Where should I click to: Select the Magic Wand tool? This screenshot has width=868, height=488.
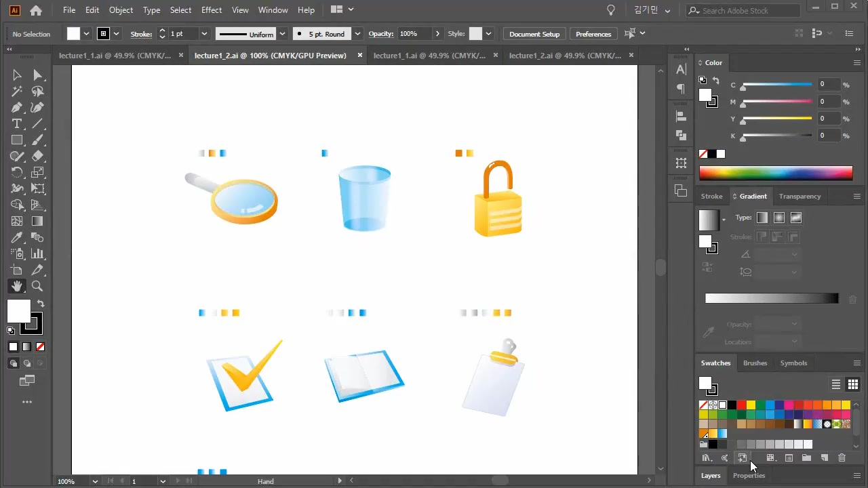pos(17,91)
